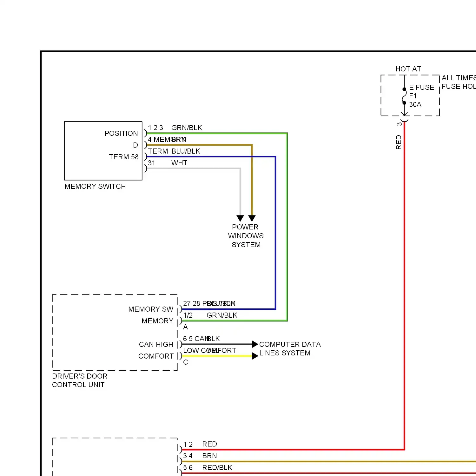Select the POSITION text in memory switch
This screenshot has height=476, width=476.
coord(121,134)
